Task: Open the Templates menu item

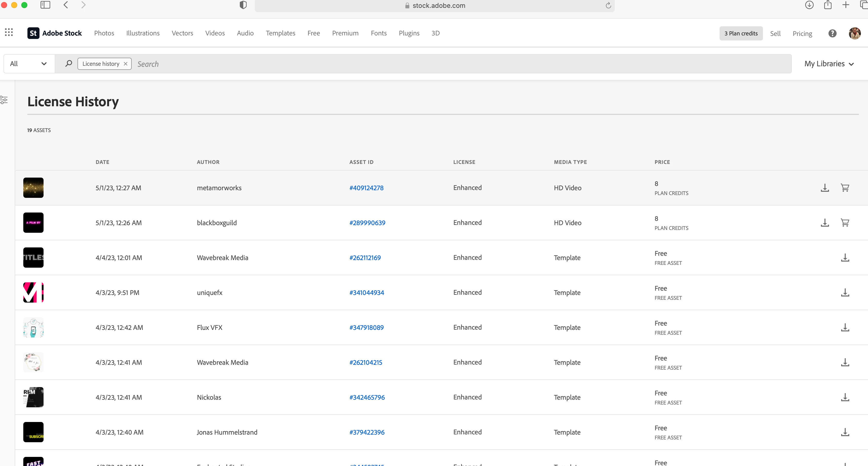Action: (x=280, y=33)
